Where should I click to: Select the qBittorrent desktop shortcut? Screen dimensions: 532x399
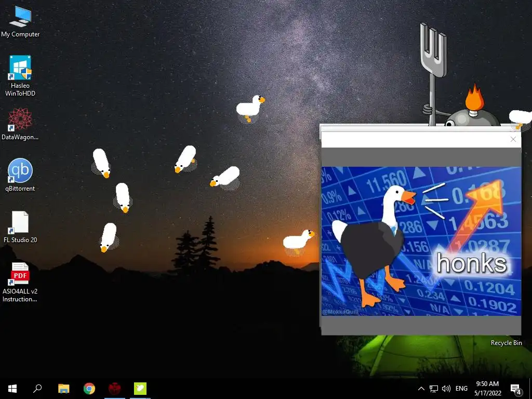(x=20, y=175)
